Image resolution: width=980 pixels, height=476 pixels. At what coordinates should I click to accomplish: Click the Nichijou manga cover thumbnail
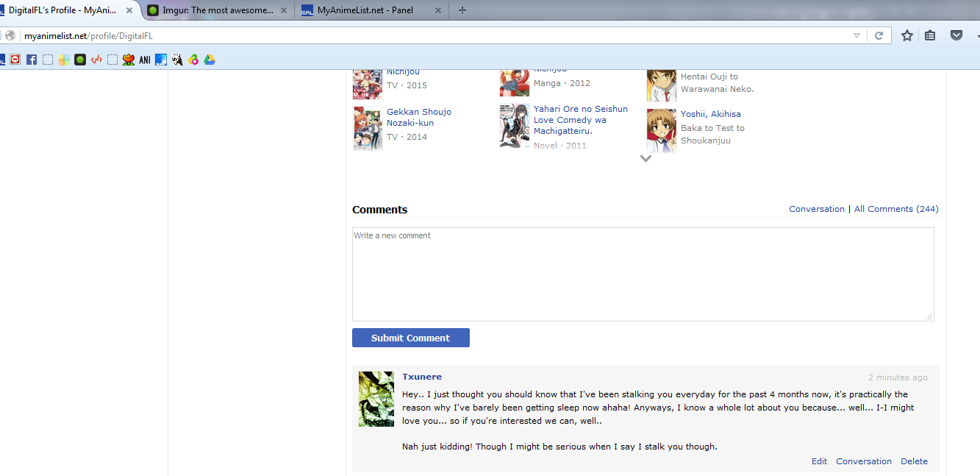point(515,82)
